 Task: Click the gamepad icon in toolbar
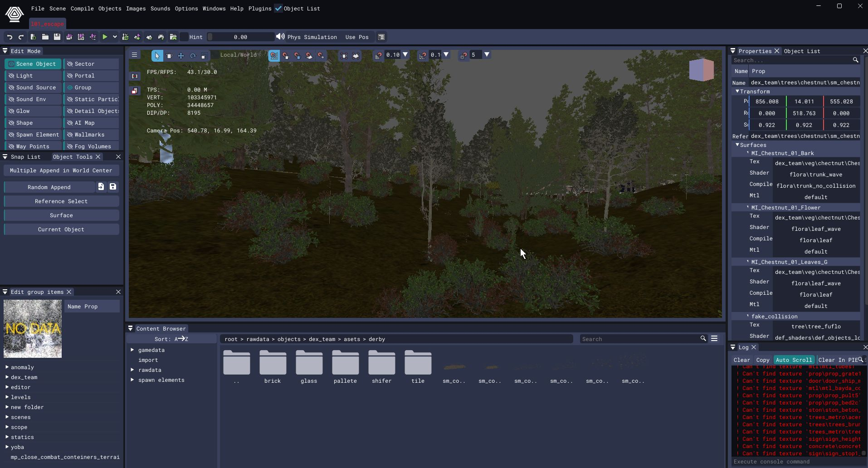(x=161, y=37)
